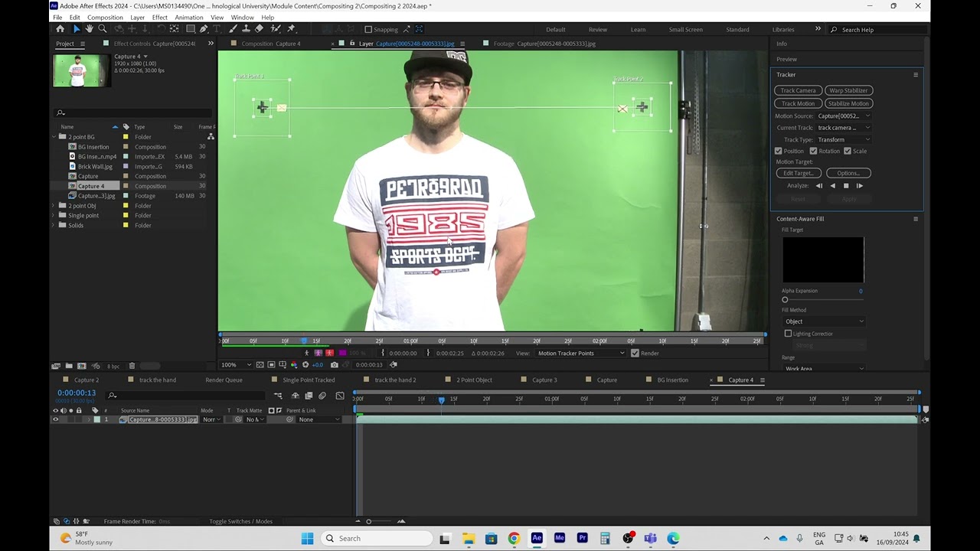Switch to the Render Queue tab
980x551 pixels.
(x=224, y=380)
